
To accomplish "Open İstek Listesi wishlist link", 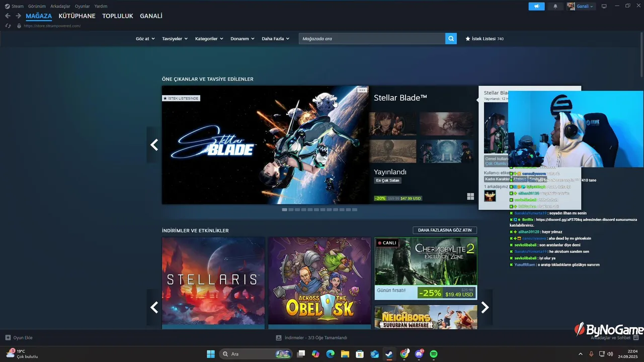I will (x=485, y=39).
